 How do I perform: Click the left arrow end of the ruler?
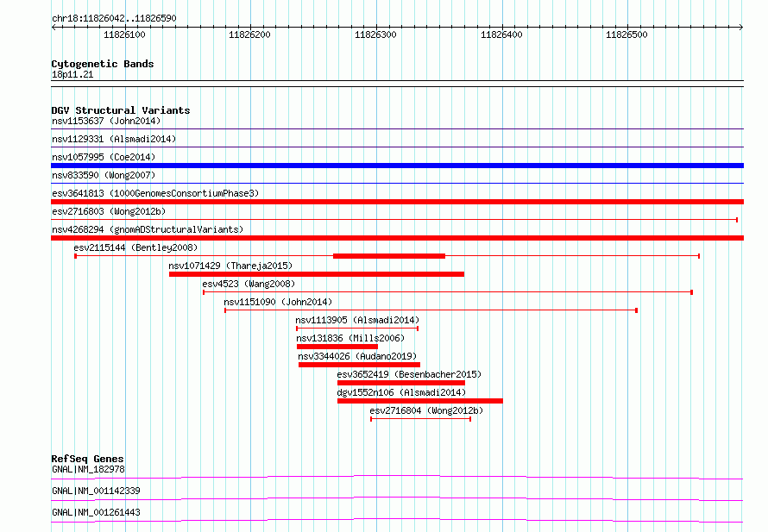[54, 28]
